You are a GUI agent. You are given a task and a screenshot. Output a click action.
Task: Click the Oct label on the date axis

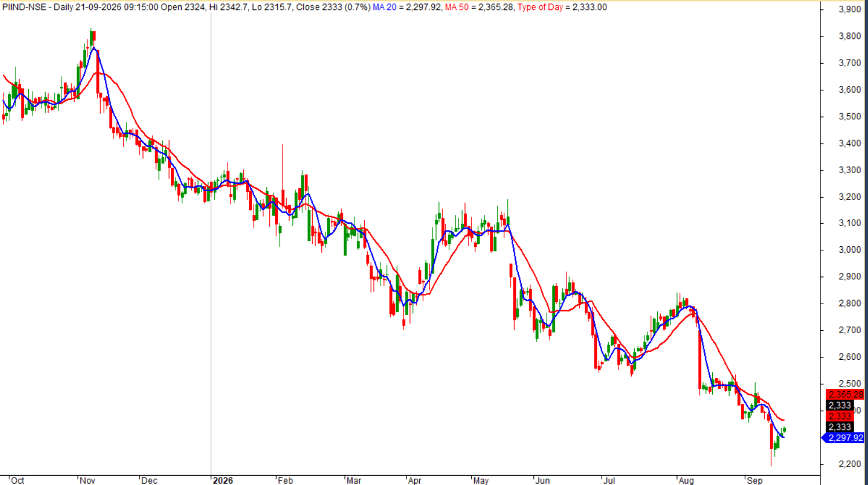[x=17, y=480]
